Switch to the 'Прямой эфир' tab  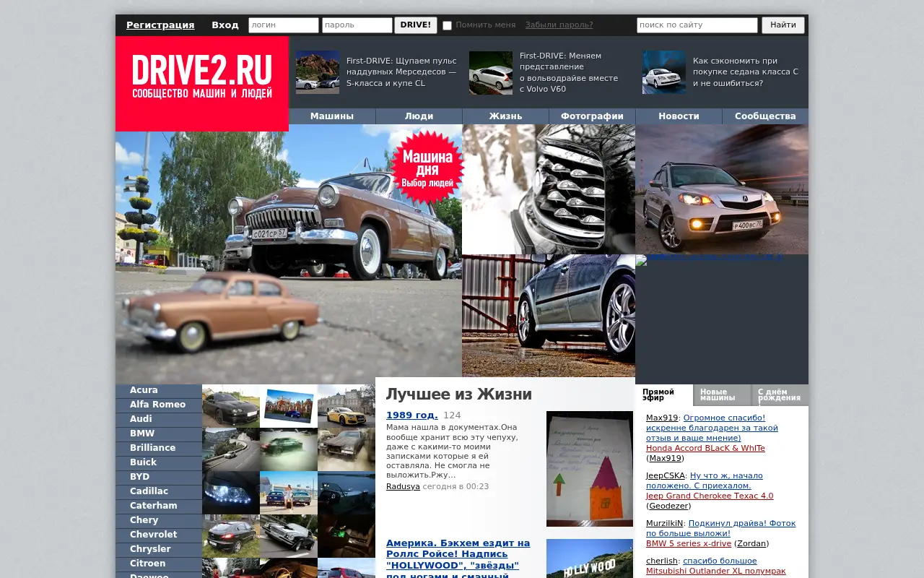pos(664,395)
